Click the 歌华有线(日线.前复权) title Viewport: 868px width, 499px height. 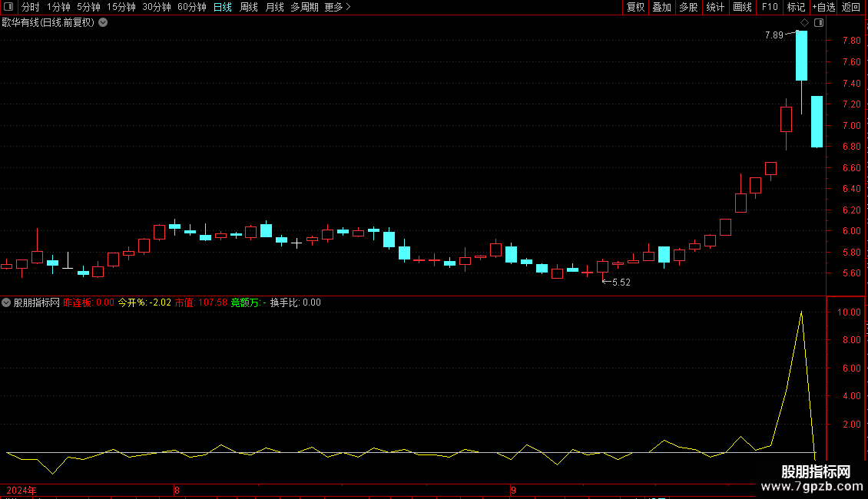click(x=48, y=23)
